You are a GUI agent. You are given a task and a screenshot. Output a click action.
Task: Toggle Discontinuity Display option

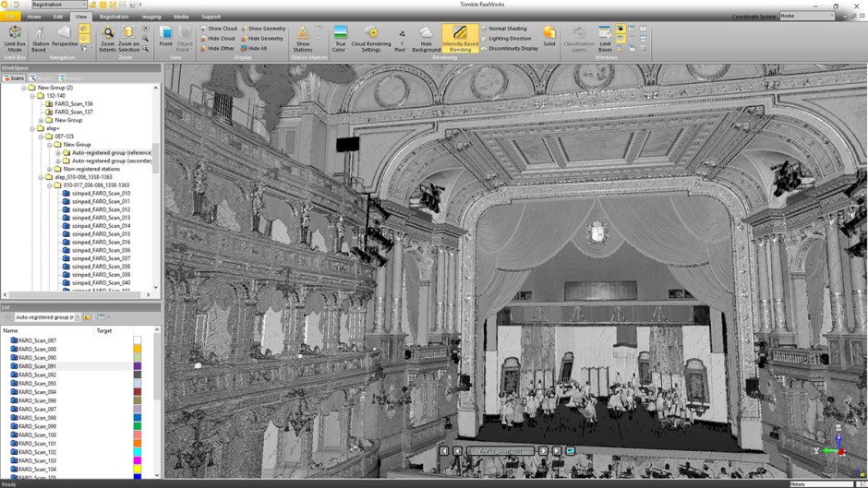(510, 48)
